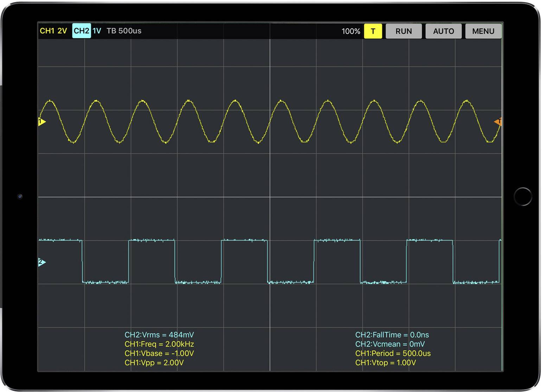Tap the yellow T trigger button
Screen dimensions: 542x392
(x=373, y=31)
